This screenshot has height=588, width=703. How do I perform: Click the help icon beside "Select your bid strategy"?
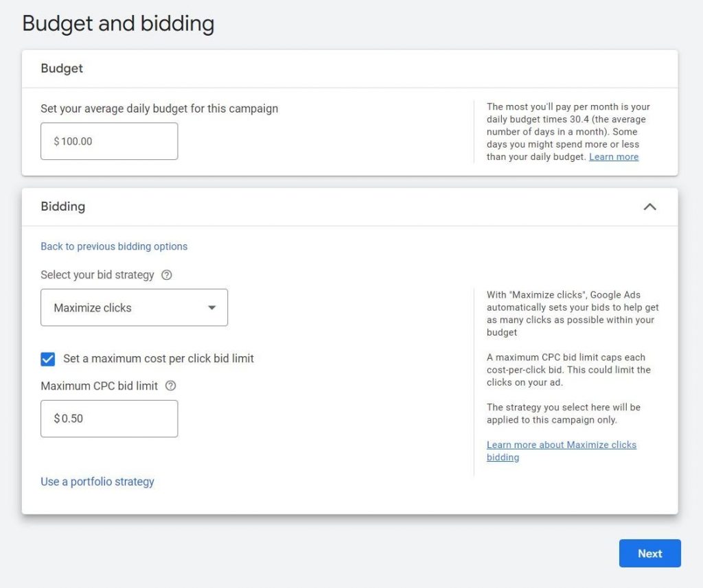[x=166, y=275]
